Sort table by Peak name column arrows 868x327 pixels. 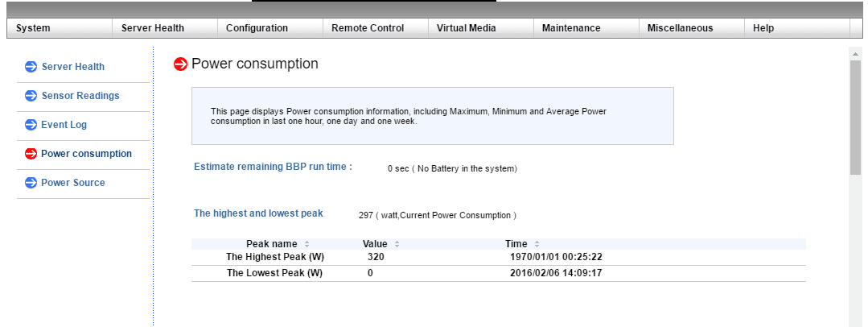tap(306, 244)
